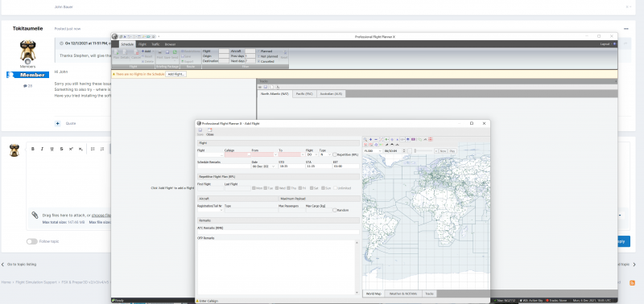The height and width of the screenshot is (304, 644).
Task: Open the FL300 flight level dropdown
Action: click(380, 151)
